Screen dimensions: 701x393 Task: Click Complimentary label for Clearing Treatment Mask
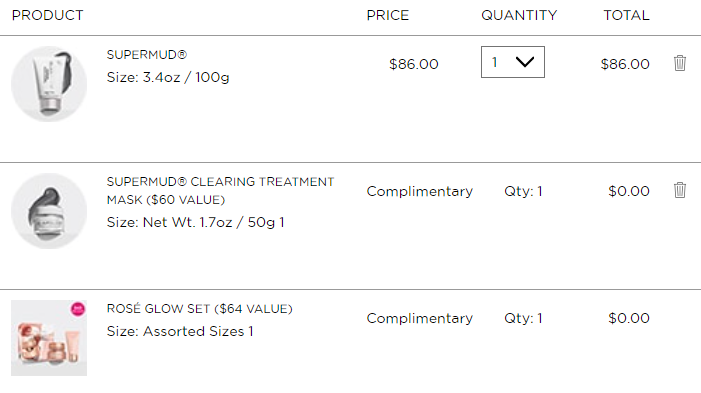(419, 191)
